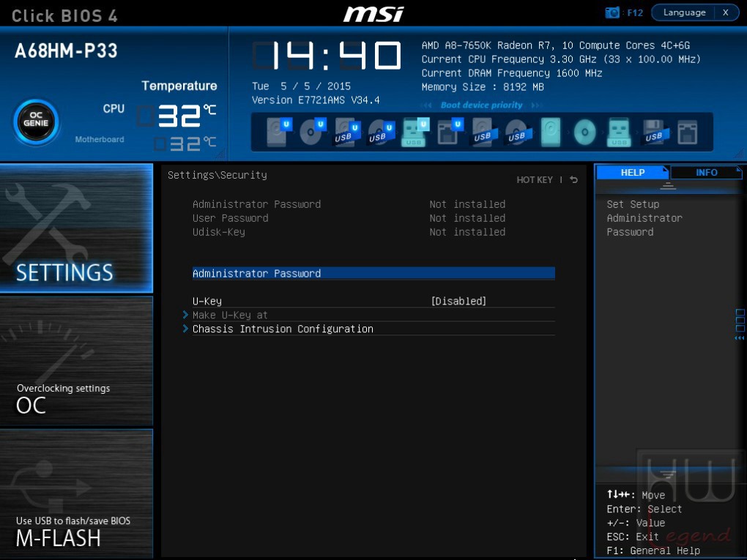Image resolution: width=747 pixels, height=560 pixels.
Task: Click Version E7721AMS V34.4 text
Action: tap(316, 100)
